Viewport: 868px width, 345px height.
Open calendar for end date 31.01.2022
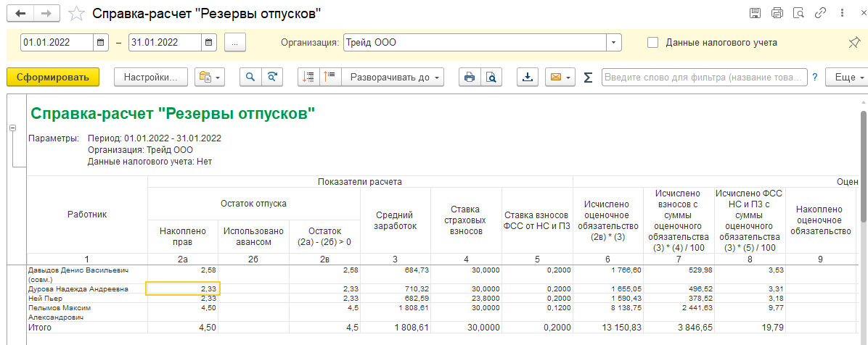[209, 43]
